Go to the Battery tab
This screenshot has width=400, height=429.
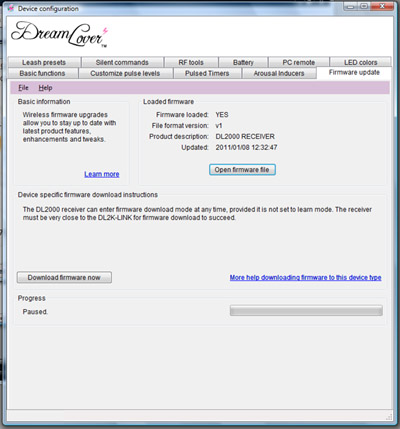point(243,62)
